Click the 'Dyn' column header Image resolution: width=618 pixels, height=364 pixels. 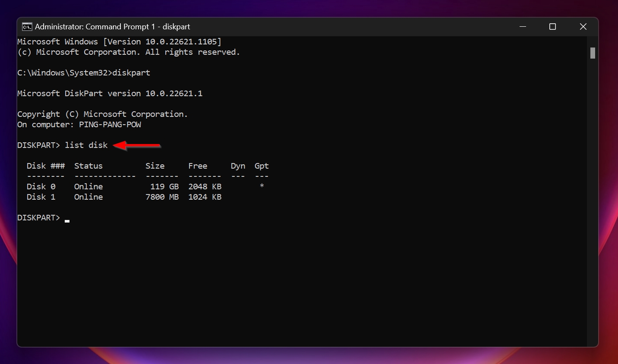point(238,166)
